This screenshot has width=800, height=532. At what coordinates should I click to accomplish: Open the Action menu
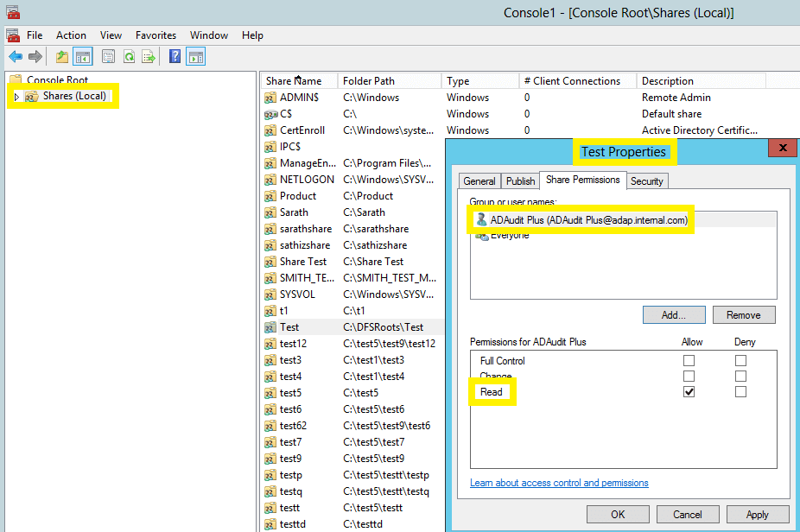pos(71,35)
